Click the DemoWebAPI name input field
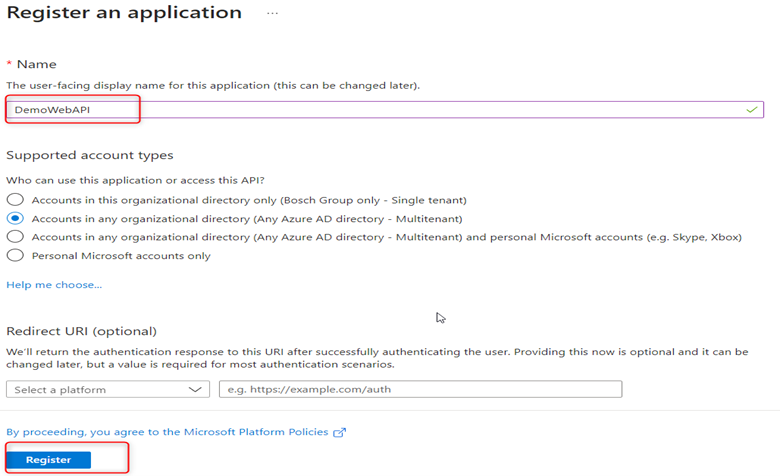Image resolution: width=780 pixels, height=476 pixels. (385, 109)
